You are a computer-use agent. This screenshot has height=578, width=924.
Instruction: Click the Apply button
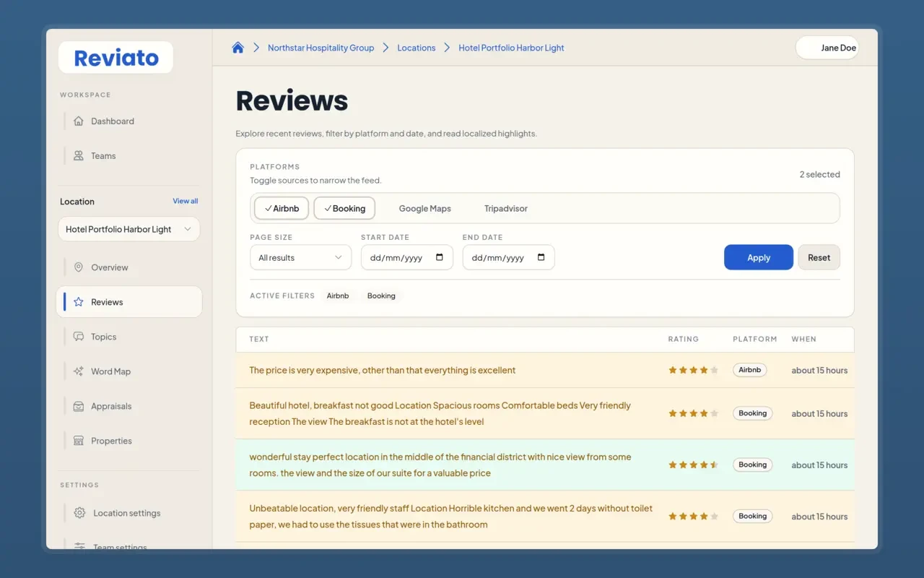point(759,257)
